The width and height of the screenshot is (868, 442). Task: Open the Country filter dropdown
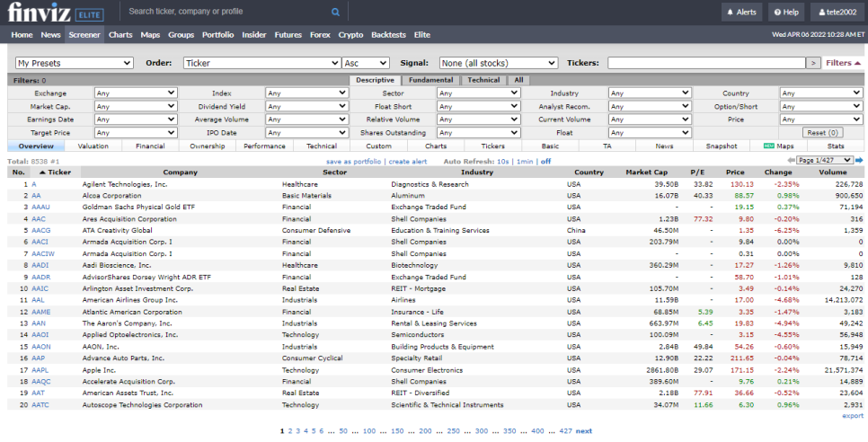point(821,93)
